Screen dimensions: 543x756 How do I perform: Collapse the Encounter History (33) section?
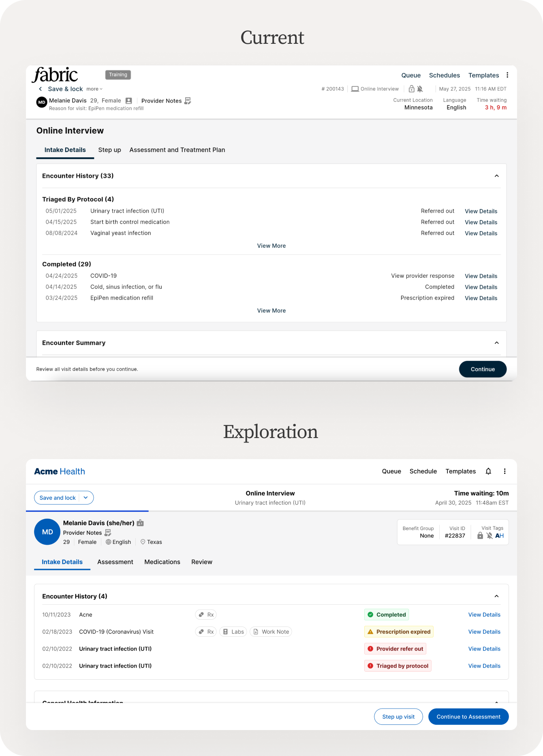point(496,176)
